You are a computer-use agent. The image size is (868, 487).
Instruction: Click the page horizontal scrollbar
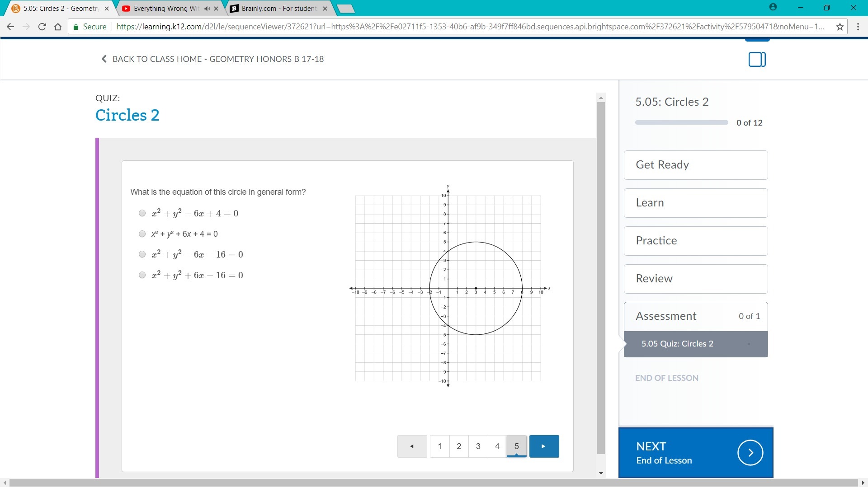[434, 483]
